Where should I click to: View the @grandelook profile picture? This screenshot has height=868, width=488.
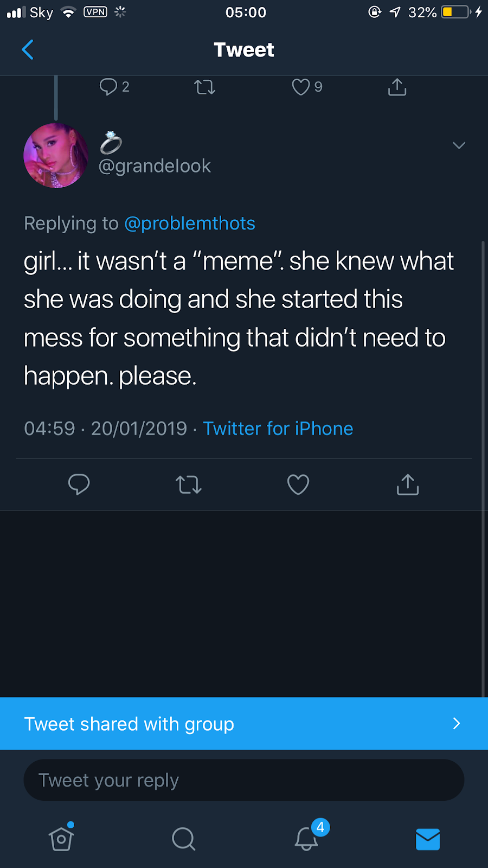point(56,156)
